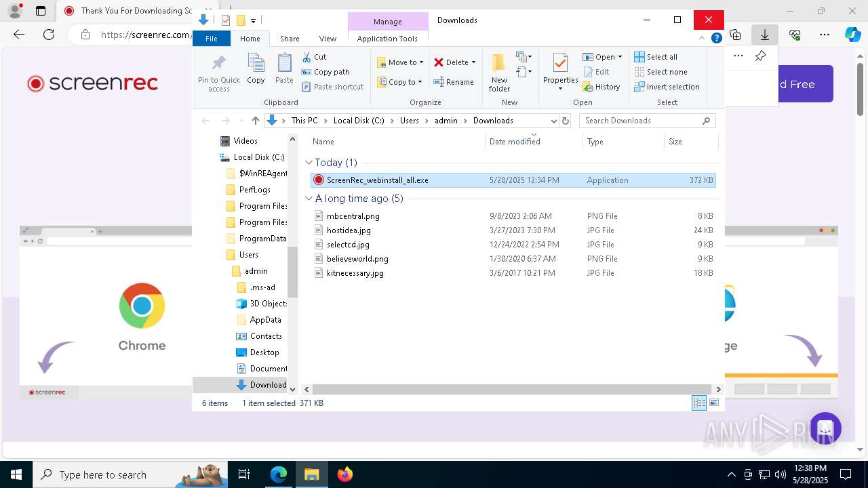868x488 pixels.
Task: Open the address bar history dropdown
Action: [554, 121]
